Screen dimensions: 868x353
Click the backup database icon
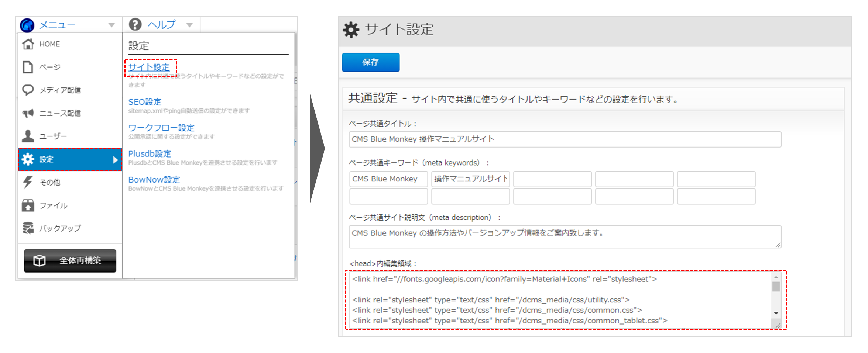click(28, 228)
